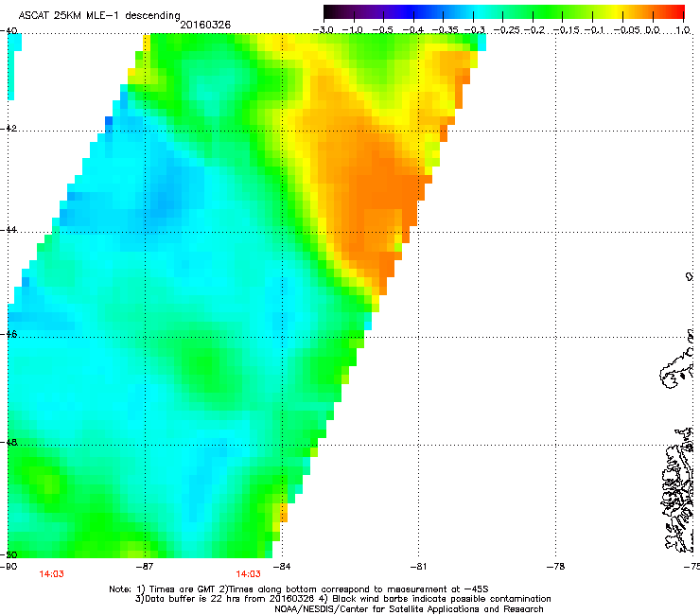This screenshot has height=615, width=700.
Task: Click the "Data buffer is 22 hrs" note line
Action: coord(342,599)
